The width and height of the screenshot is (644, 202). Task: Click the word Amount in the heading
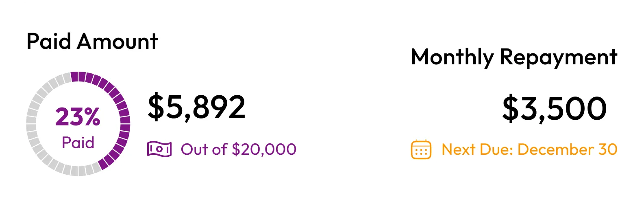tap(117, 42)
